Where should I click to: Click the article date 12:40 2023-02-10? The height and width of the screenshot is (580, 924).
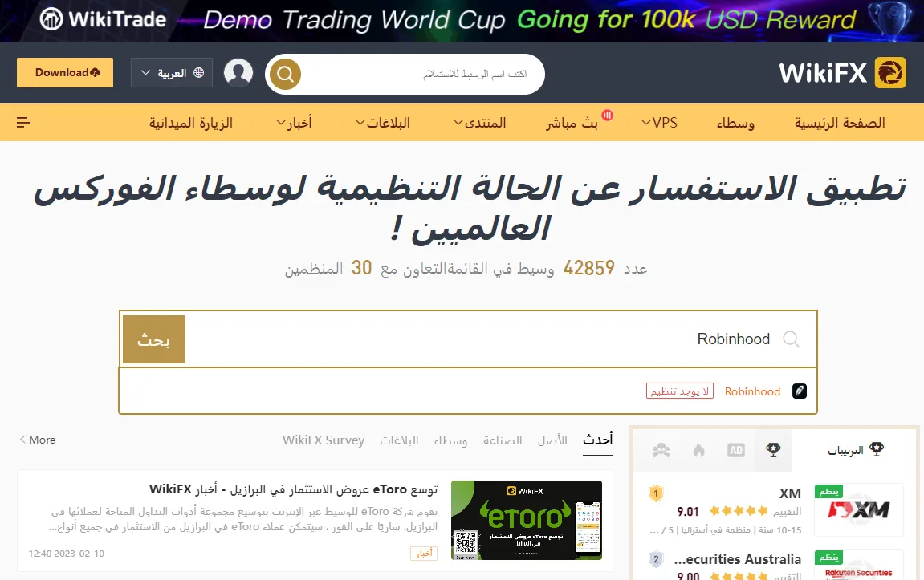[x=67, y=554]
